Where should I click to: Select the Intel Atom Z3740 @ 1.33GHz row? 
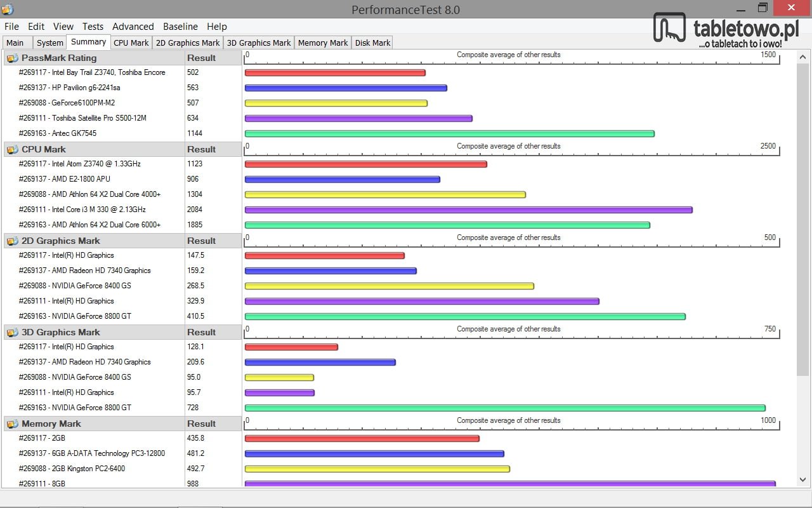122,164
